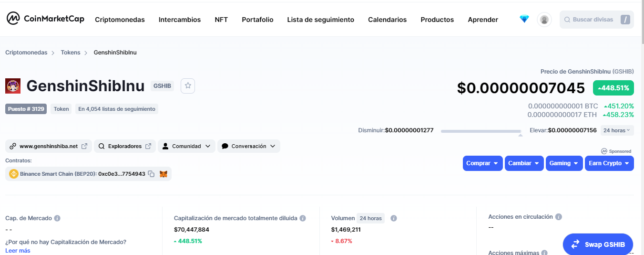Viewport: 644px width, 255px height.
Task: Open the Comprar dropdown button
Action: tap(483, 163)
